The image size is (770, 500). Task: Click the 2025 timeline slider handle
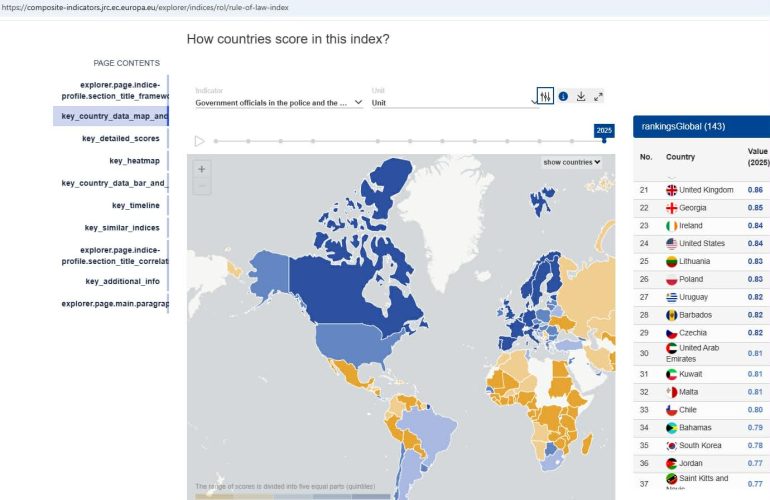[604, 142]
